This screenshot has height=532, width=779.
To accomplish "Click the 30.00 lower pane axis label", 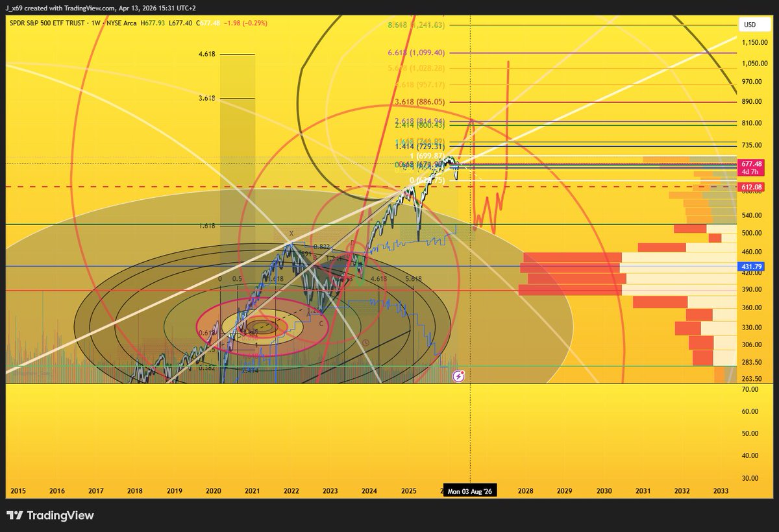I will click(750, 478).
